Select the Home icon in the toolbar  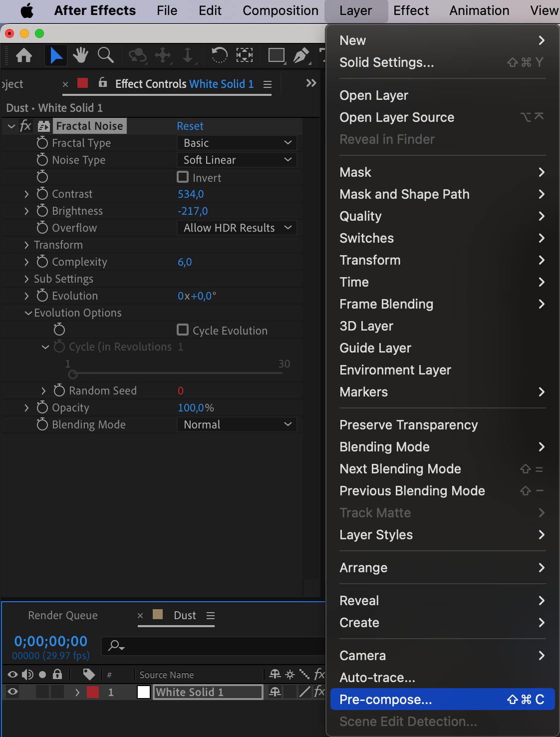[x=24, y=55]
